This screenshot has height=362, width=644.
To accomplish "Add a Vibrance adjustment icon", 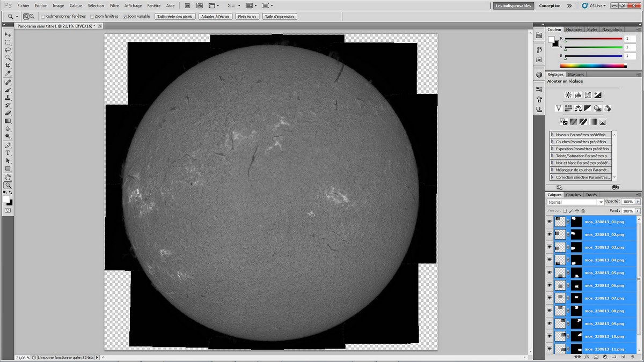I will click(559, 108).
